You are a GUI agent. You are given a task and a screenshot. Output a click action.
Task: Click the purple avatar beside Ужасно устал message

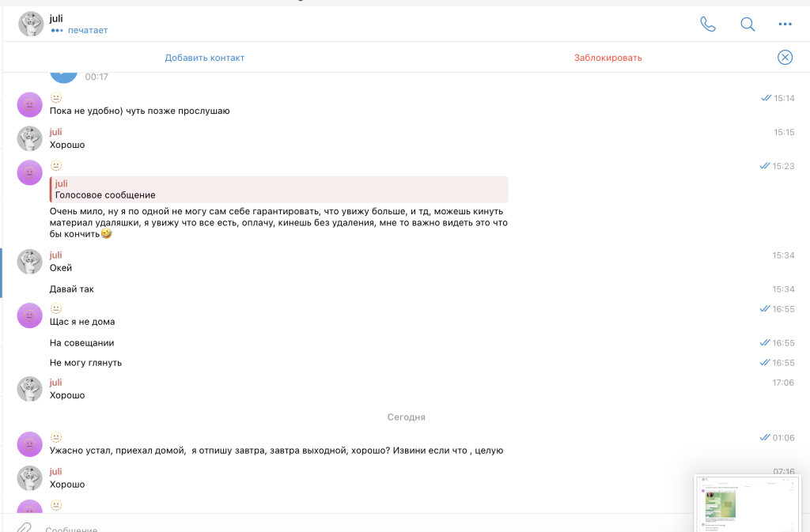(x=30, y=444)
